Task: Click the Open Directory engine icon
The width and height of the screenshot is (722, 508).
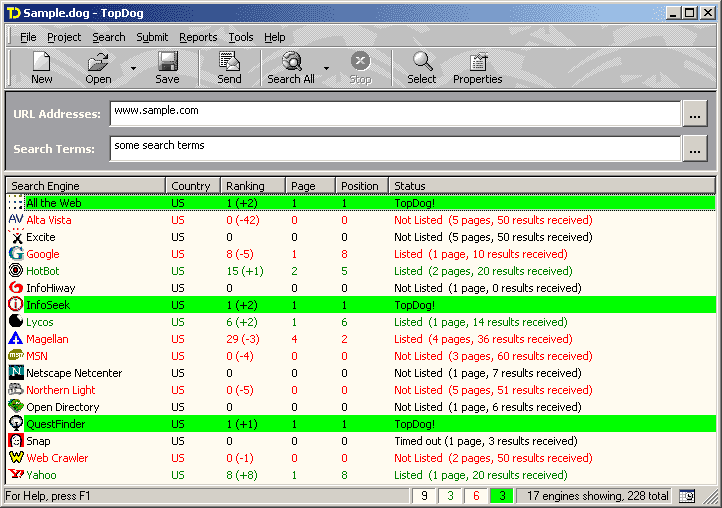Action: click(x=16, y=406)
